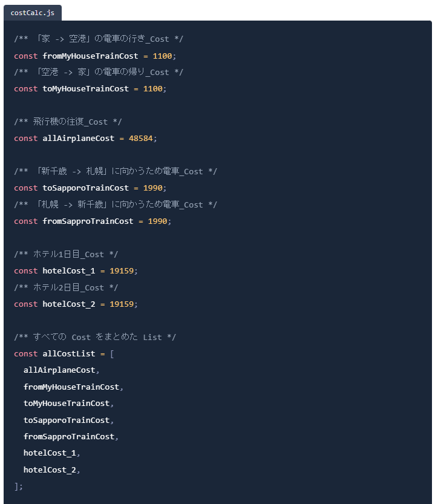Viewport: 435px width, 504px height.
Task: Click the allAirplaneCost constant name
Action: coord(79,138)
